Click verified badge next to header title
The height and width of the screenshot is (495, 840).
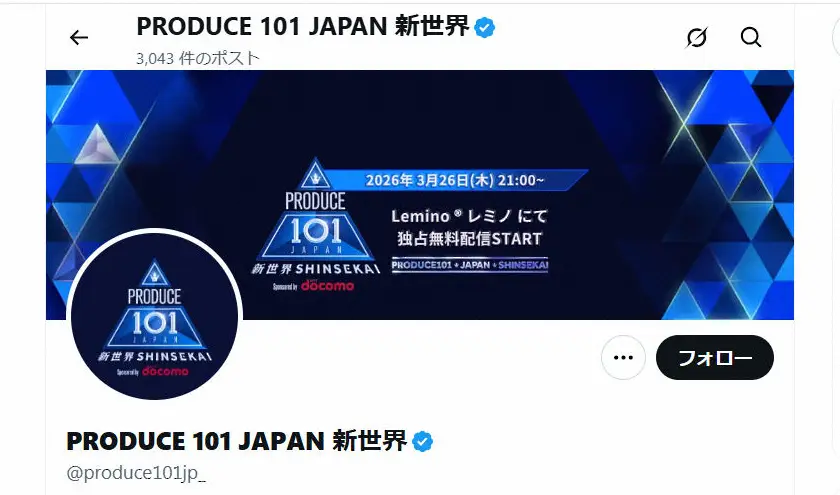(x=485, y=27)
